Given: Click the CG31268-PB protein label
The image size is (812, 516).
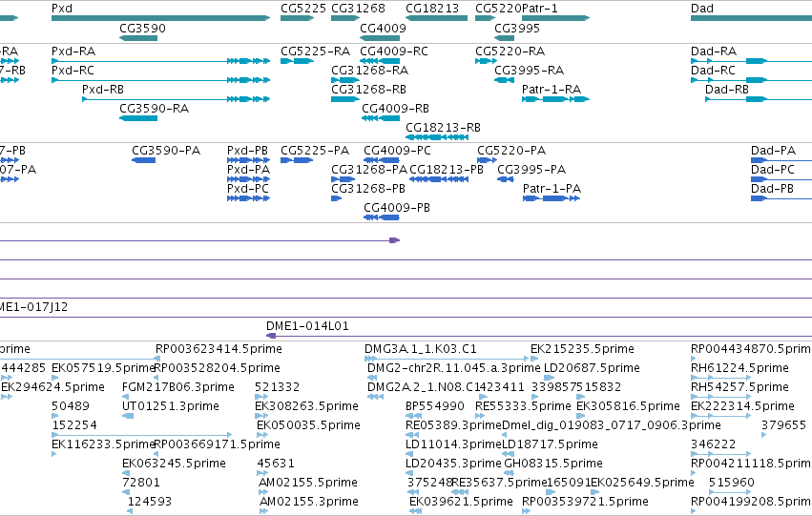Looking at the screenshot, I should [x=367, y=189].
